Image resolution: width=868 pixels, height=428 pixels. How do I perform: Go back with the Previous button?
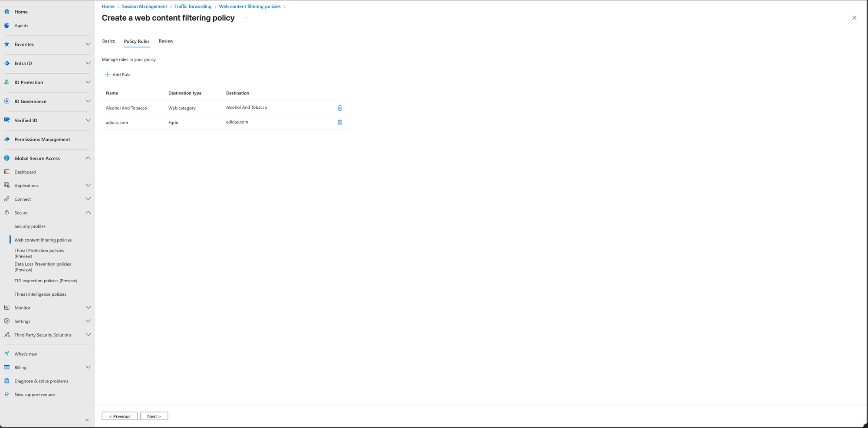(x=120, y=416)
